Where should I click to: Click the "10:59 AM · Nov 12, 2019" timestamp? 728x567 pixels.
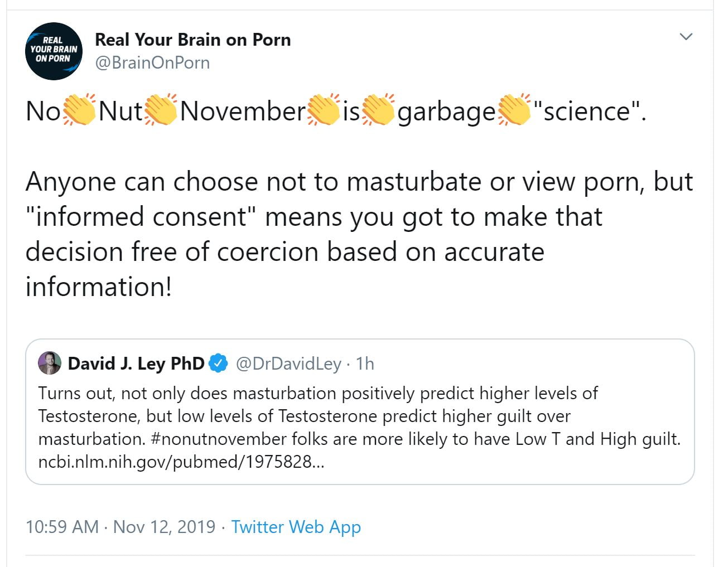[x=120, y=526]
